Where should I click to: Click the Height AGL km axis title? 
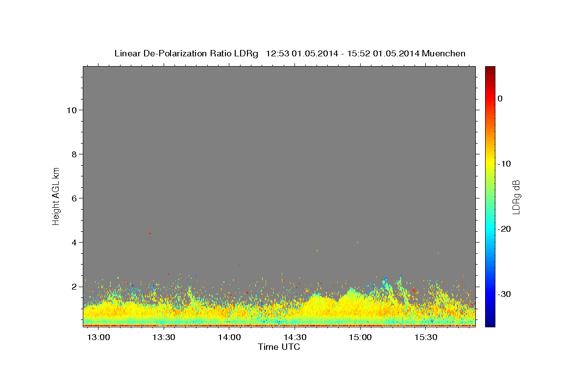56,196
